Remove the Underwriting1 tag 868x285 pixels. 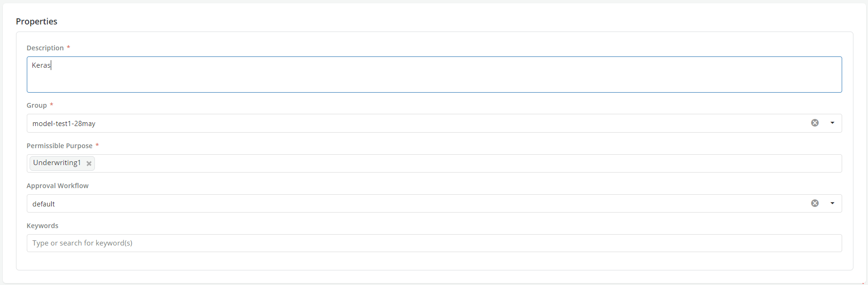[89, 164]
